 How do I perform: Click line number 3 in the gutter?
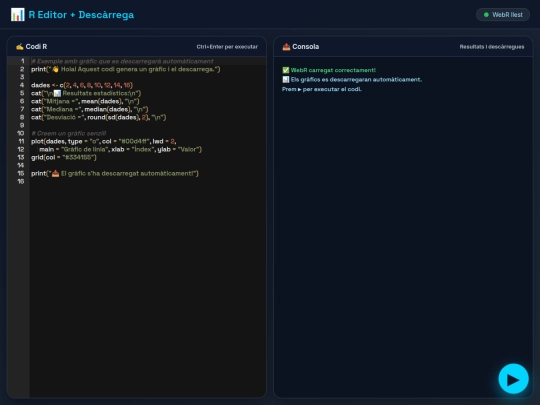coord(22,77)
